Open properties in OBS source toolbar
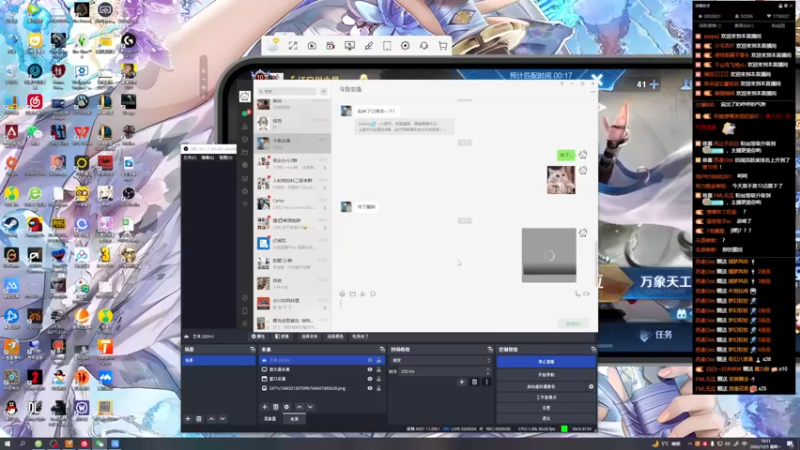The width and height of the screenshot is (800, 450). pos(258,337)
